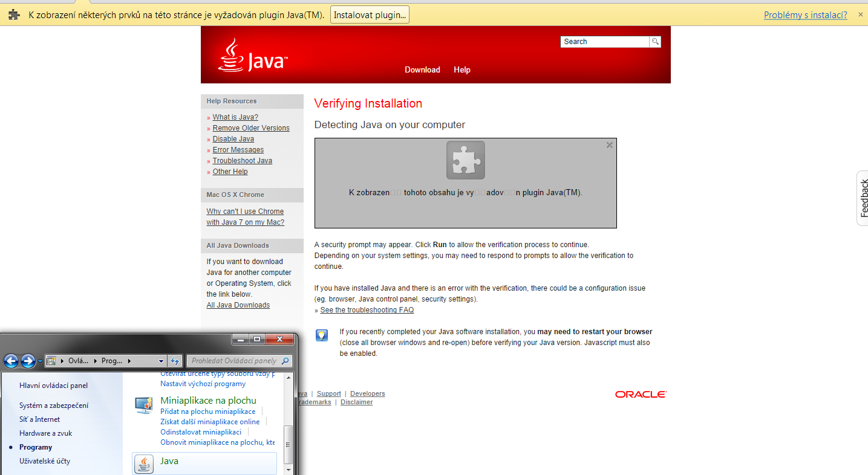The width and height of the screenshot is (868, 475).
Task: Select Systém a zabezpečení category
Action: point(54,406)
